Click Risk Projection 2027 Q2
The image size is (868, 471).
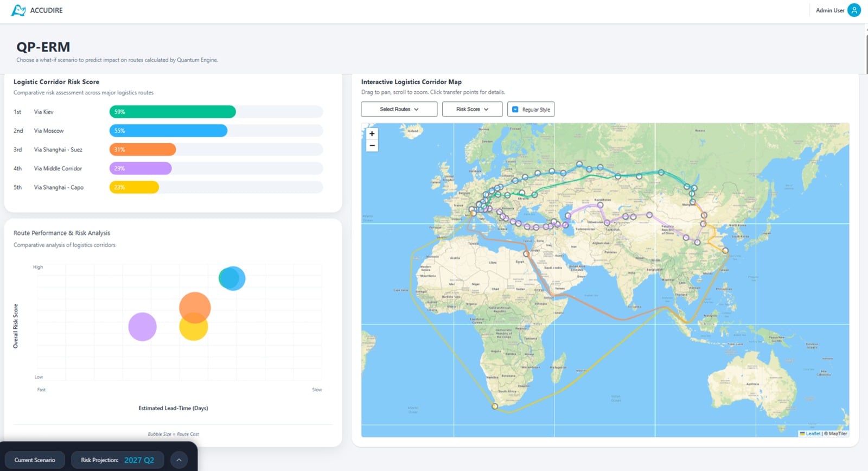click(118, 460)
